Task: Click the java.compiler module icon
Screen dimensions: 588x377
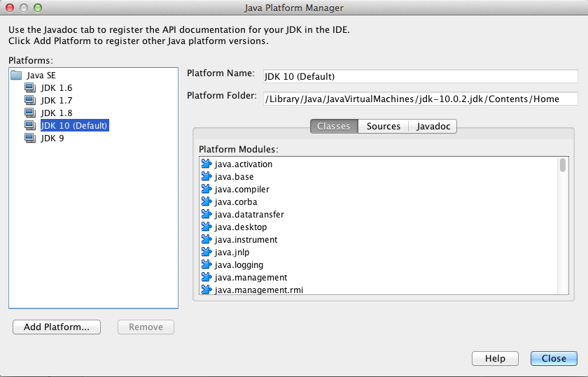Action: point(206,190)
